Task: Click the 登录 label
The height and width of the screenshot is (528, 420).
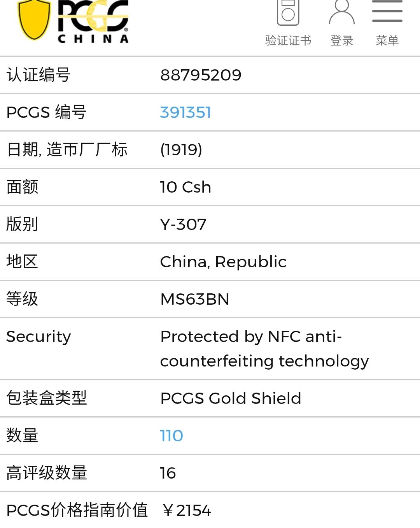Action: [x=341, y=40]
